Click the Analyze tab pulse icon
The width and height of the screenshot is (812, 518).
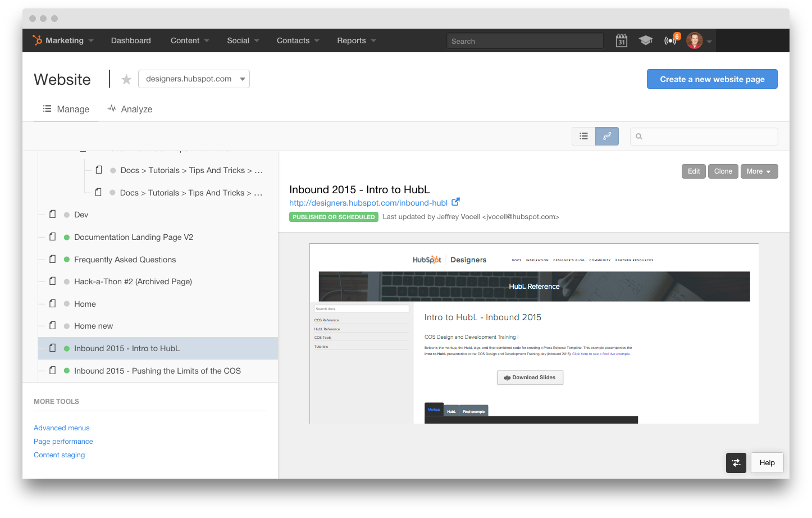[x=112, y=108]
